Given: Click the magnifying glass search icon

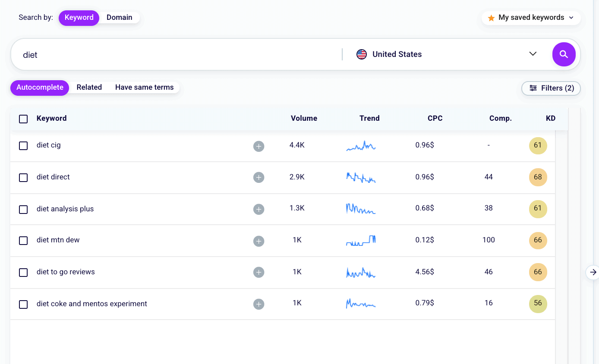Looking at the screenshot, I should 564,54.
